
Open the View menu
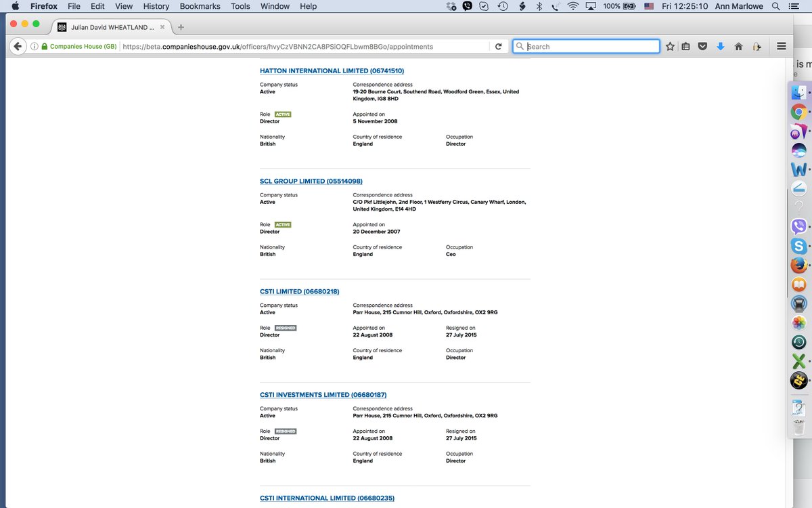[x=124, y=6]
